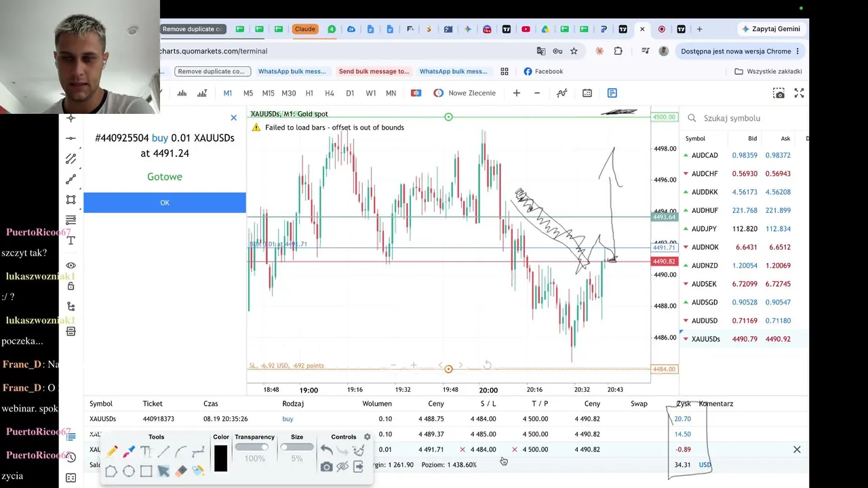Toggle annotation visibility crossed-eye icon

click(342, 466)
